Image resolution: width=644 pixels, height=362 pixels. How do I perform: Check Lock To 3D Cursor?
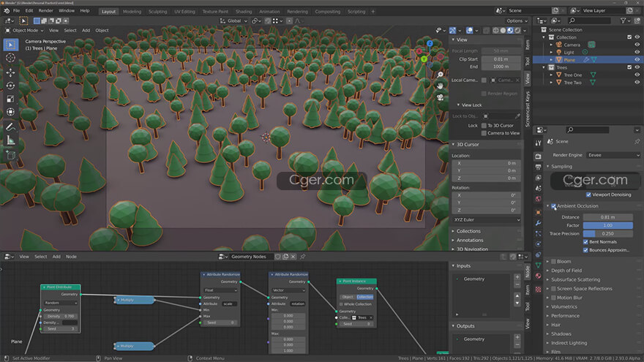[484, 126]
